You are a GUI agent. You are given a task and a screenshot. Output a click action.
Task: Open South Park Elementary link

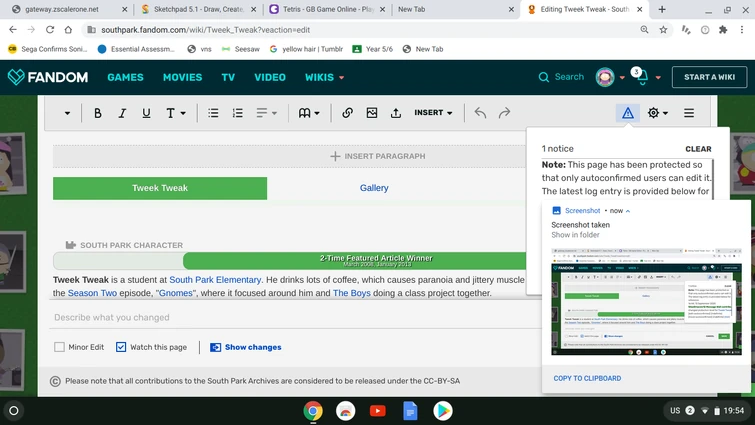coord(215,280)
